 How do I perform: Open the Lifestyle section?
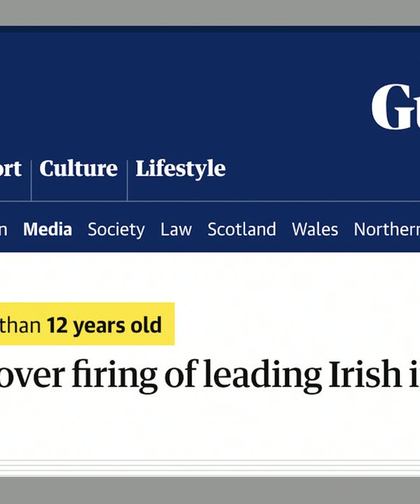[180, 169]
